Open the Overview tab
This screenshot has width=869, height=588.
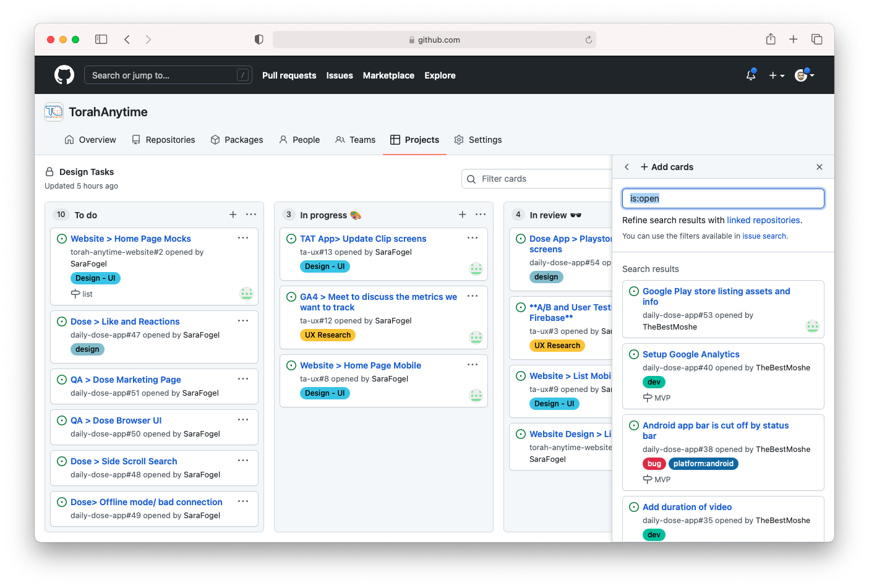[x=90, y=140]
